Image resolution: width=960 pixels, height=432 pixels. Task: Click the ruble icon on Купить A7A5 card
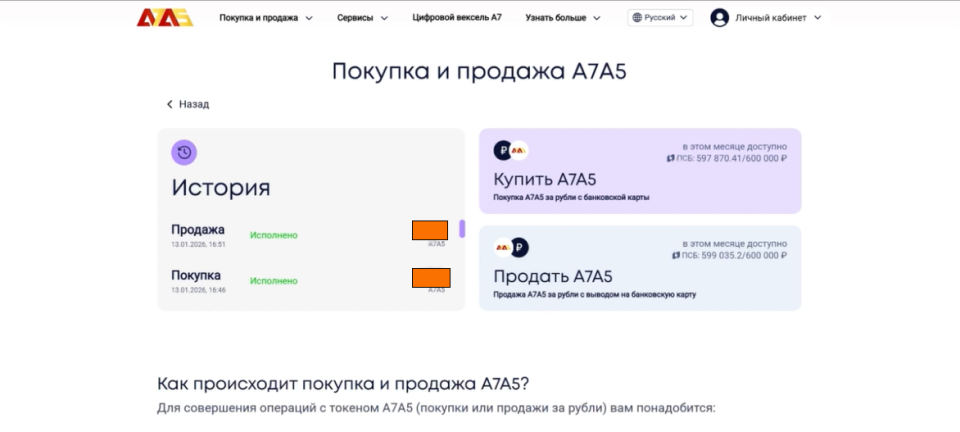pyautogui.click(x=503, y=151)
